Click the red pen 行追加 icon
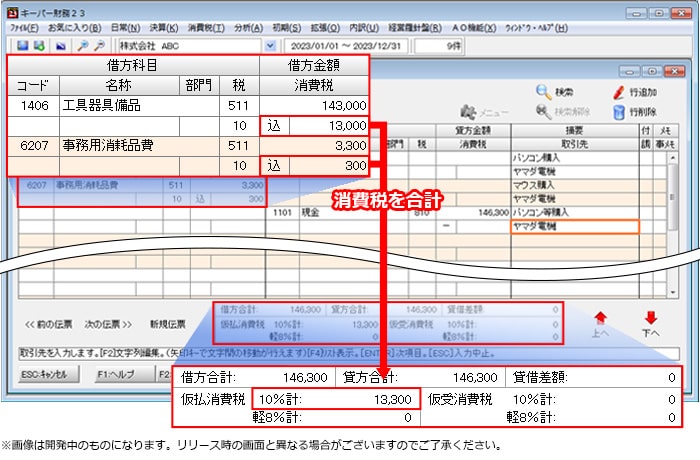Viewport: 700px width, 460px height. (x=618, y=92)
